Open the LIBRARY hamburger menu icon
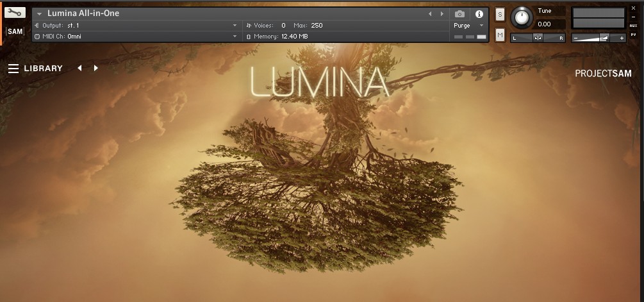644x302 pixels. pyautogui.click(x=13, y=69)
